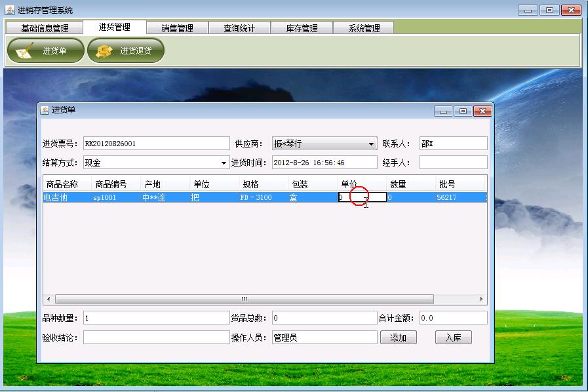This screenshot has height=392, width=588.
Task: Click the 批号 column header
Action: (x=460, y=184)
